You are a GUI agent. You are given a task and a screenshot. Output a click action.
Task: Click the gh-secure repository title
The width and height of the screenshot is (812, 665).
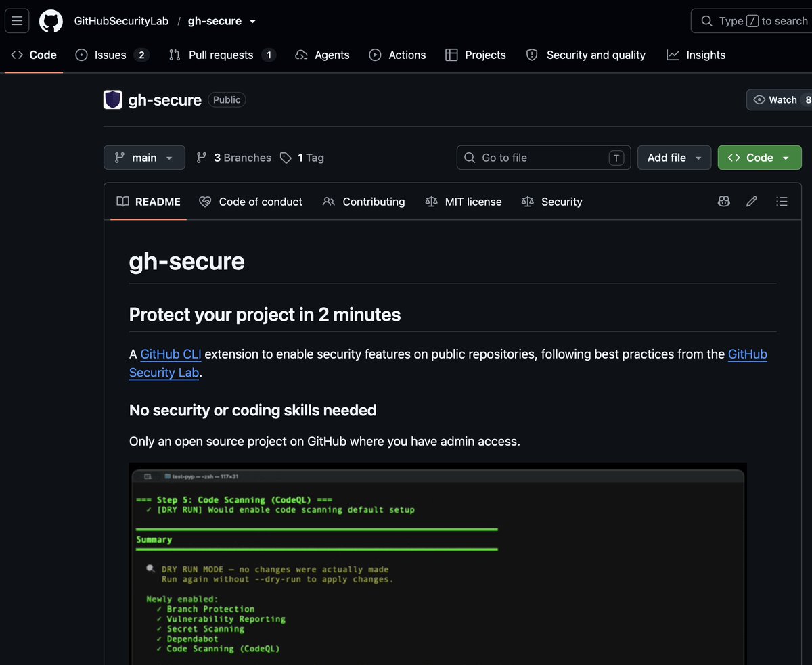tap(164, 100)
